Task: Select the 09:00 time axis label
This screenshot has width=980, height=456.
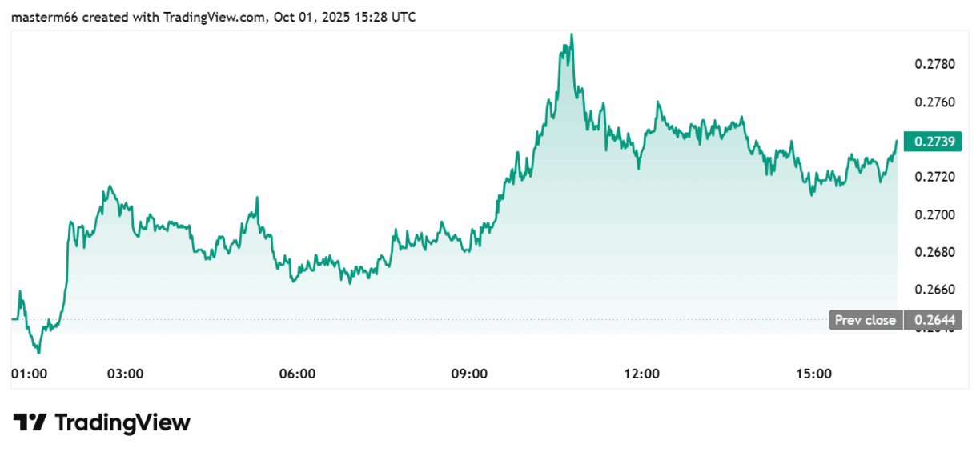Action: tap(470, 374)
